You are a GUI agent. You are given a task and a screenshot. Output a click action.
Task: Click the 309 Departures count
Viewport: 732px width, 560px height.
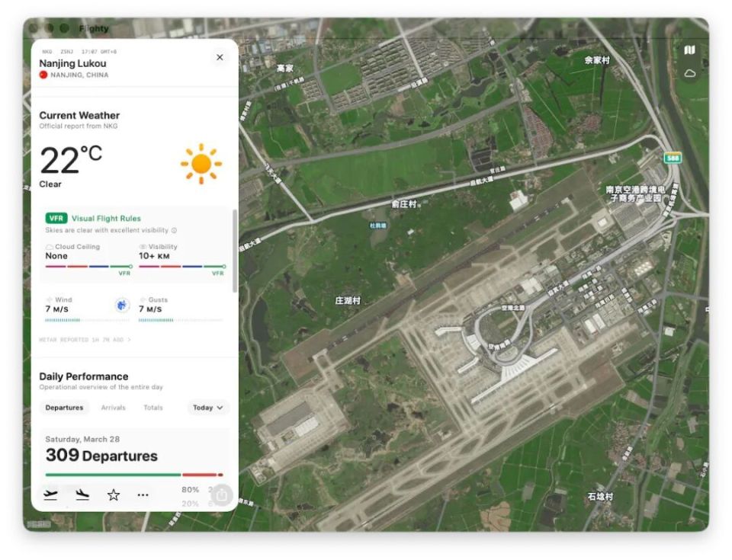(101, 455)
